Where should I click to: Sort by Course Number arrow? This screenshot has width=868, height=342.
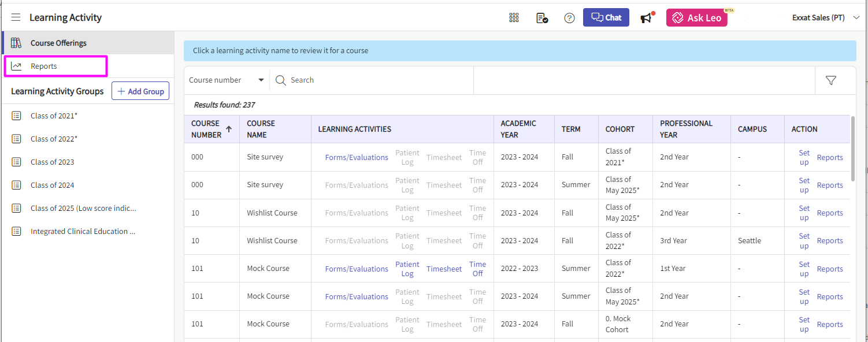[229, 129]
